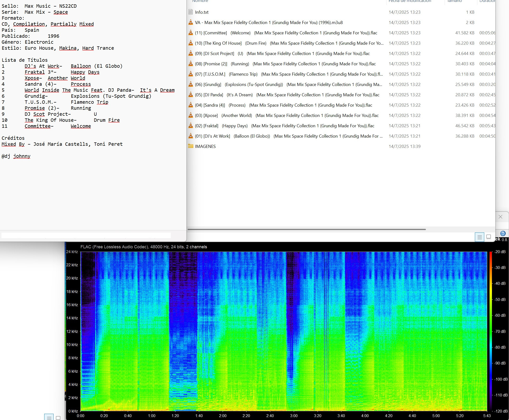The image size is (509, 420).
Task: Click the VLC icon for (07) T.U.S.O.M.
Action: [191, 74]
